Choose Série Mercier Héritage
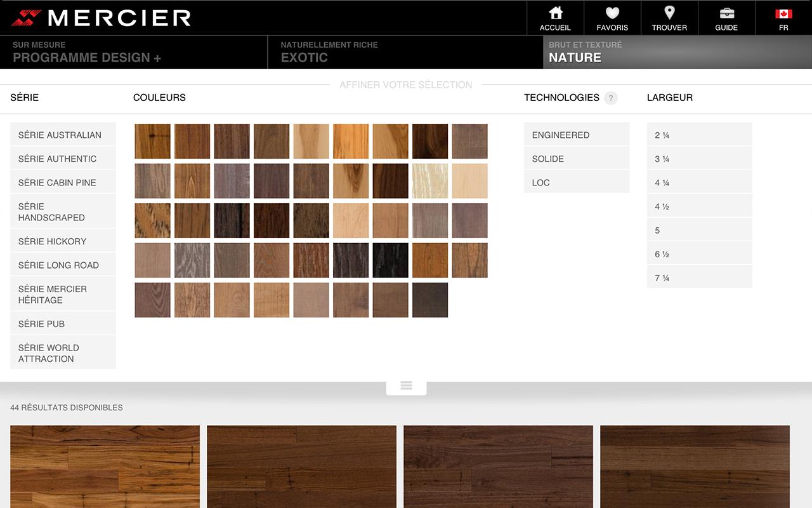 pyautogui.click(x=63, y=294)
